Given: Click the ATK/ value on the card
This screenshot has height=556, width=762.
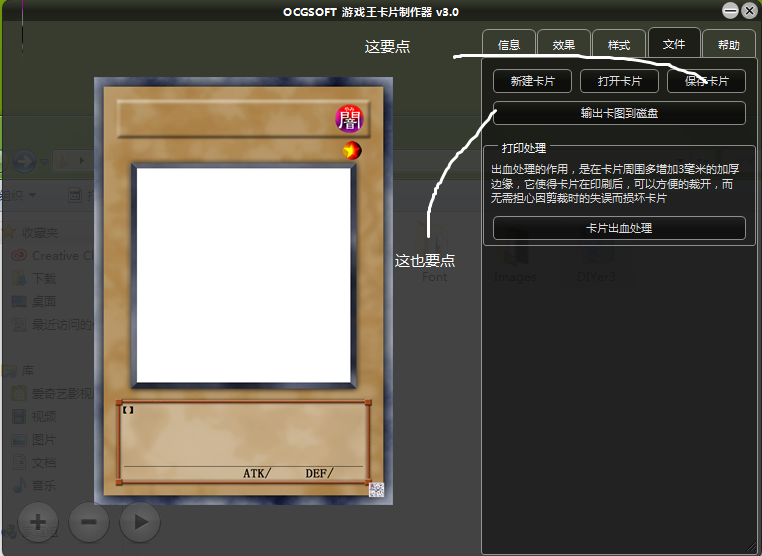Looking at the screenshot, I should click(257, 473).
